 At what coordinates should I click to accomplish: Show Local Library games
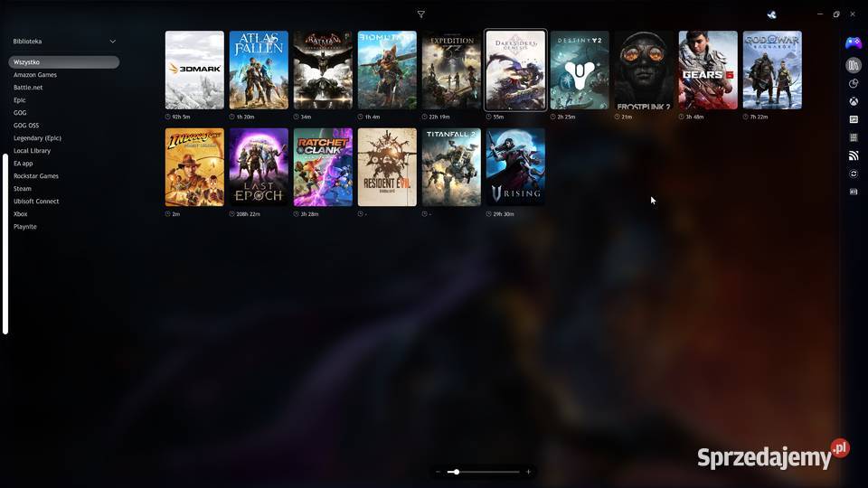33,151
